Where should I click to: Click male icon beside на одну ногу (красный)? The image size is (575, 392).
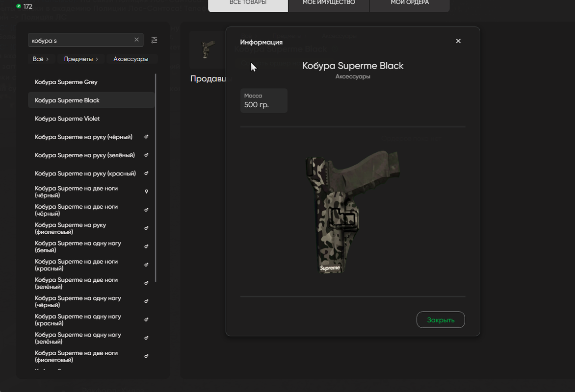[146, 319]
